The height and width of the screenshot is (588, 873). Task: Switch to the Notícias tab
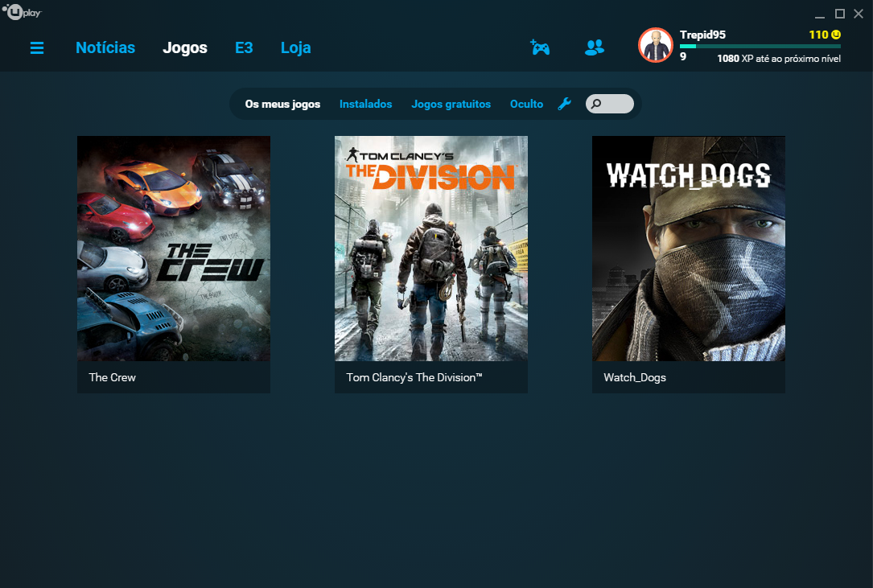point(105,48)
